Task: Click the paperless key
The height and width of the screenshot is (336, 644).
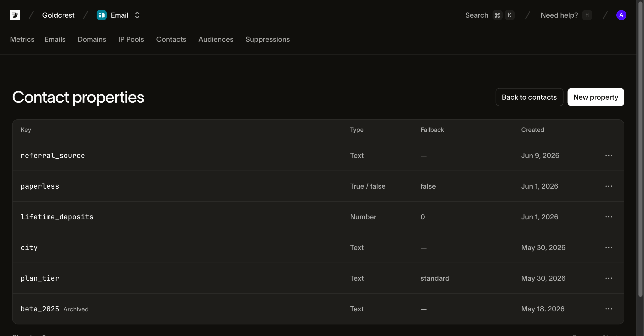Action: [x=40, y=186]
